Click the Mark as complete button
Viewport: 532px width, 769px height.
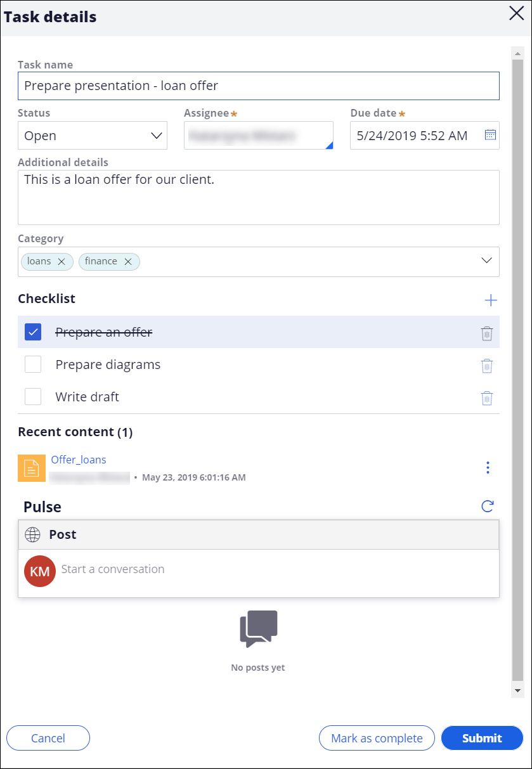click(377, 738)
